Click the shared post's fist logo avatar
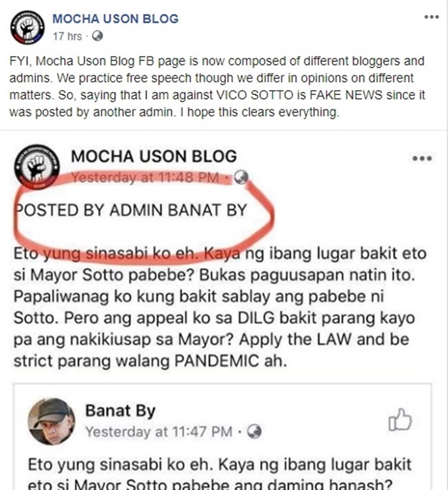 [x=37, y=167]
